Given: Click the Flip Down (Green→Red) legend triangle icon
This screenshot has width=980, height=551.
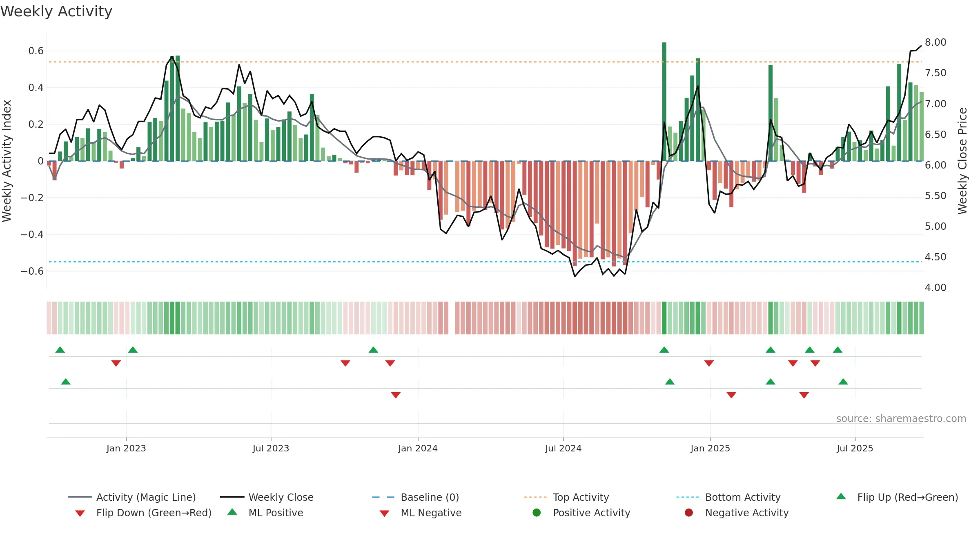Looking at the screenshot, I should click(80, 513).
